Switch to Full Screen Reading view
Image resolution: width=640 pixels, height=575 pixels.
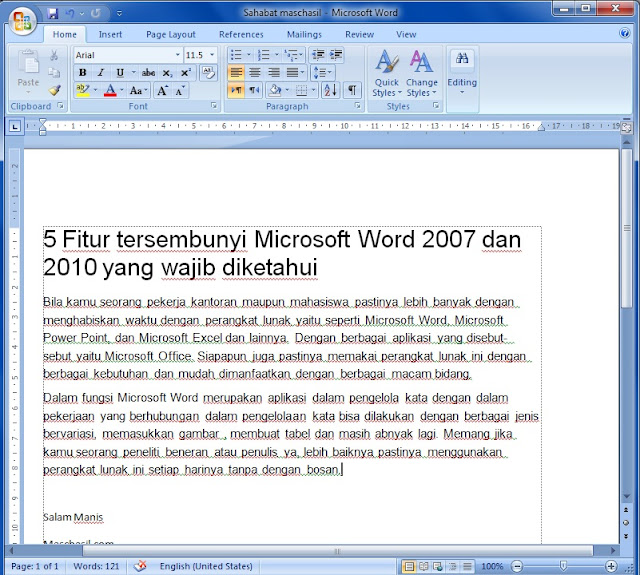tap(423, 566)
